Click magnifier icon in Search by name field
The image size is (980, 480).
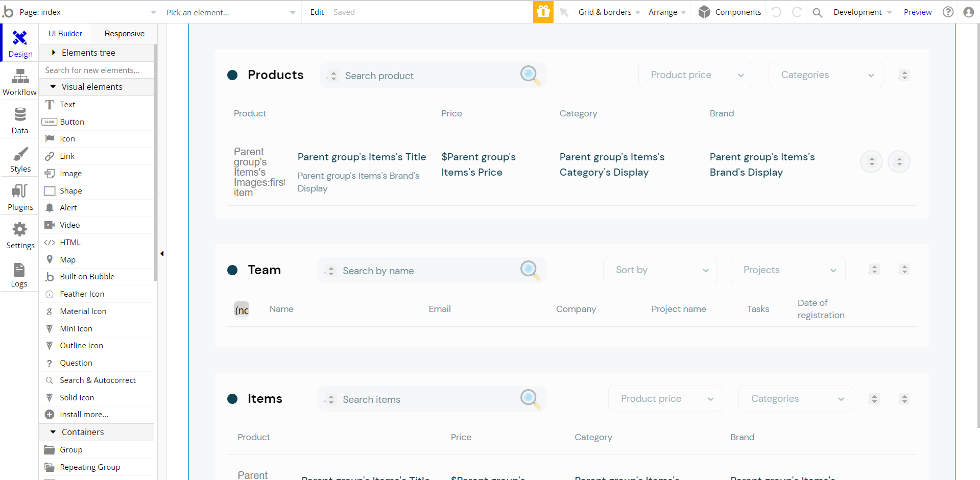tap(530, 270)
